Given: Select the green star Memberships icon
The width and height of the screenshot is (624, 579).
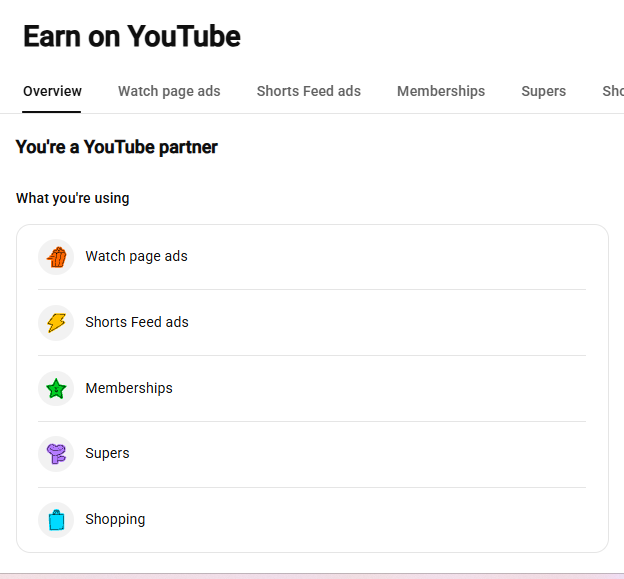Looking at the screenshot, I should [56, 388].
